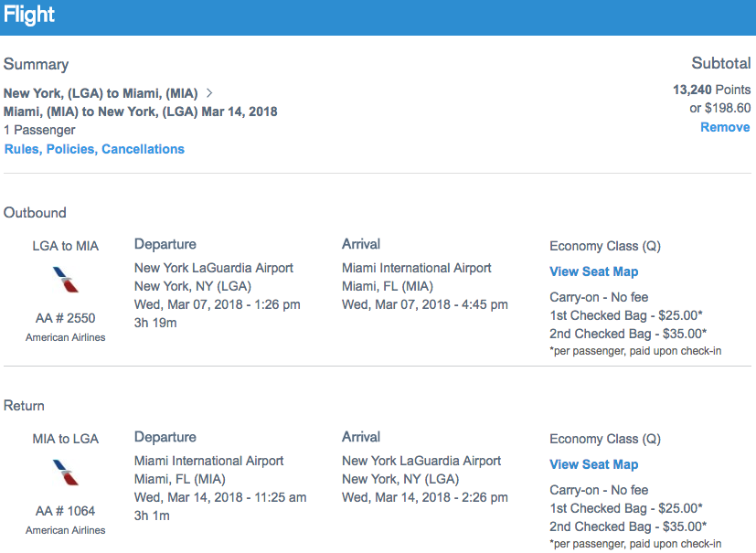Click the Summary heading

36,64
